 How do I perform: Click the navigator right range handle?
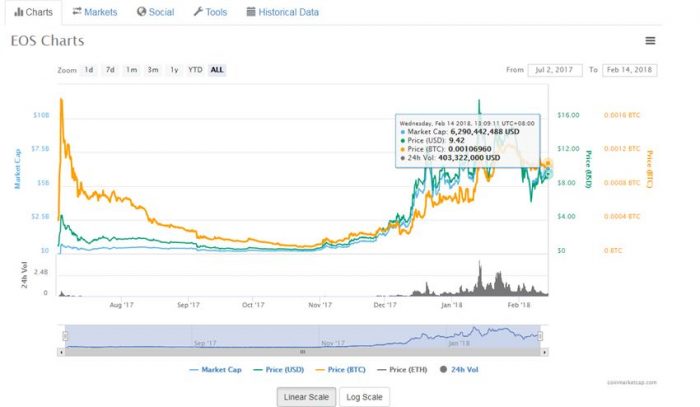(x=540, y=336)
